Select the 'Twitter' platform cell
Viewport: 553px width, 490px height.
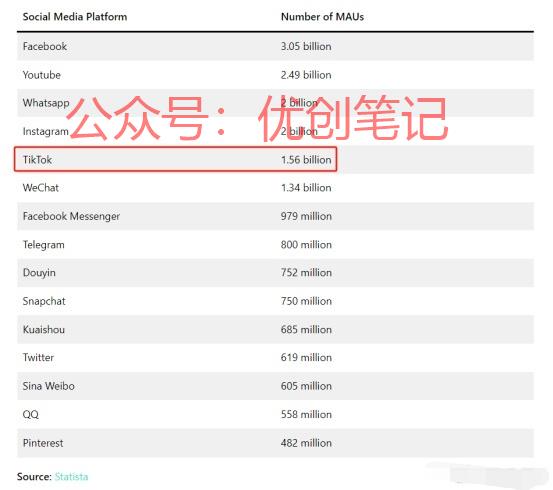tap(38, 358)
